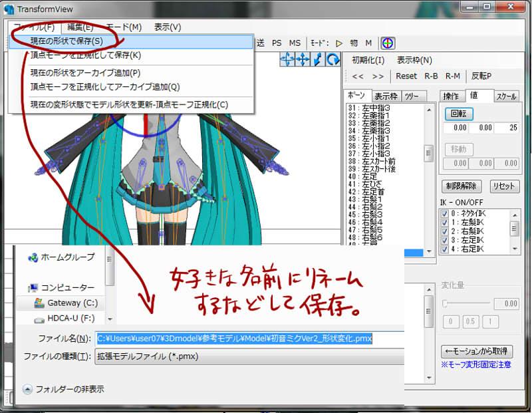Open the 表示枠(N) panel menu
This screenshot has width=532, height=413.
(x=414, y=60)
